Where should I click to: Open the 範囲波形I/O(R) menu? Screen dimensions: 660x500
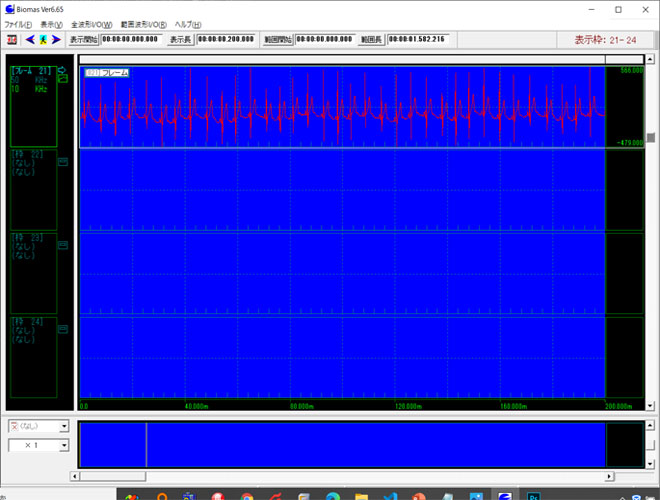[144, 24]
